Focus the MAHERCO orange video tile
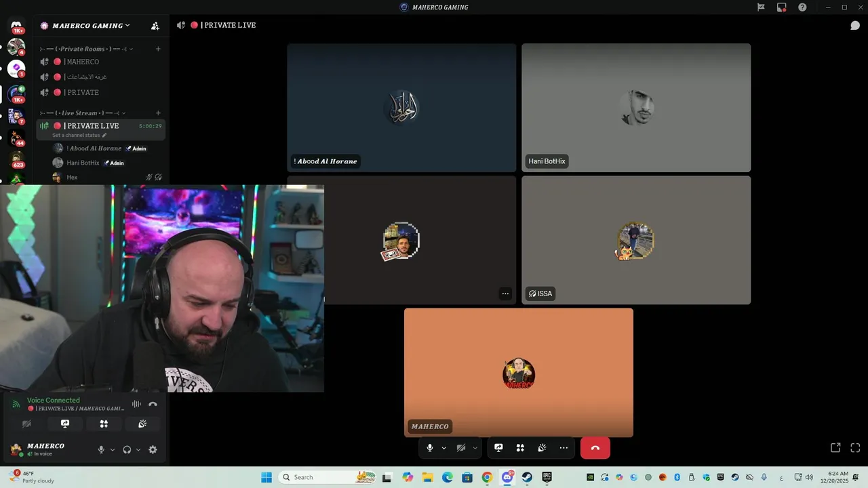Image resolution: width=868 pixels, height=488 pixels. pyautogui.click(x=519, y=373)
